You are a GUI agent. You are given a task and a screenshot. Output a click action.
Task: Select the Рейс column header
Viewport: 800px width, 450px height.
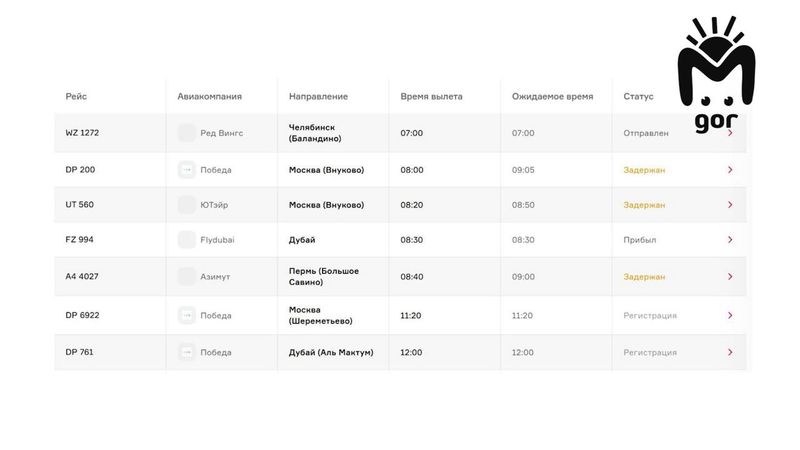[x=76, y=96]
